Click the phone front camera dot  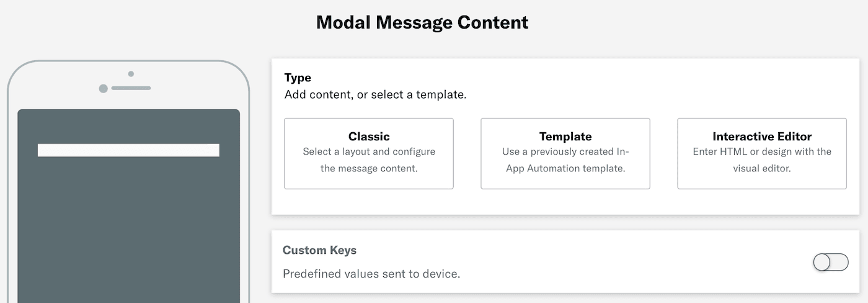pyautogui.click(x=131, y=74)
